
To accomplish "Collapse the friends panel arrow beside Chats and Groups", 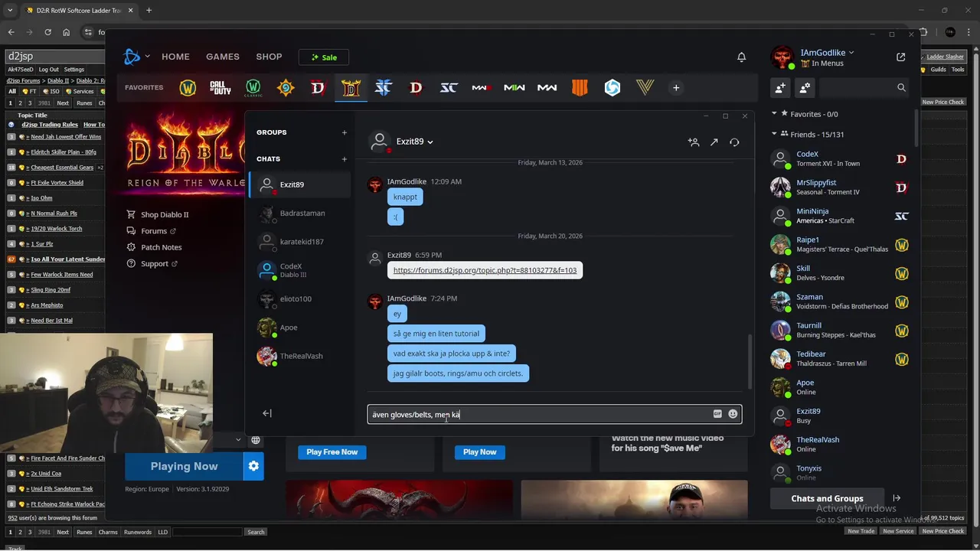I will [897, 498].
